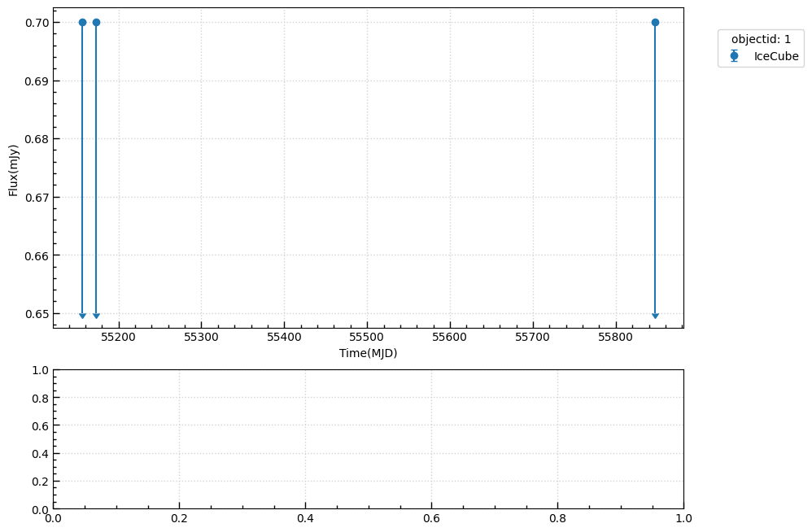Click the middle downward arrow marker
This screenshot has width=812, height=532.
tap(96, 313)
